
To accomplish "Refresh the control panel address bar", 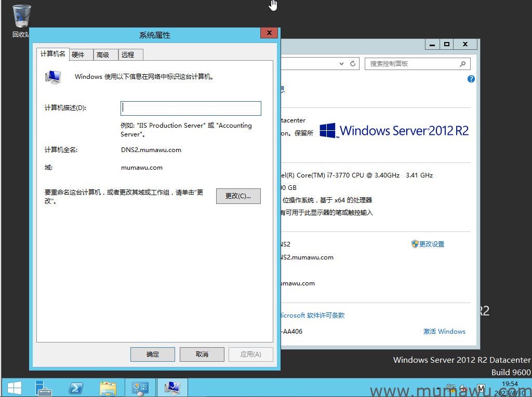I will (x=353, y=64).
